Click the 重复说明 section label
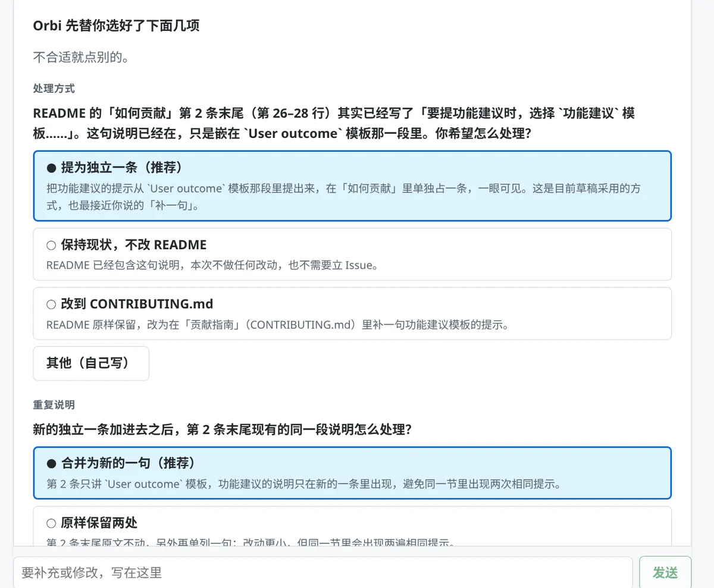The width and height of the screenshot is (714, 588). tap(54, 405)
